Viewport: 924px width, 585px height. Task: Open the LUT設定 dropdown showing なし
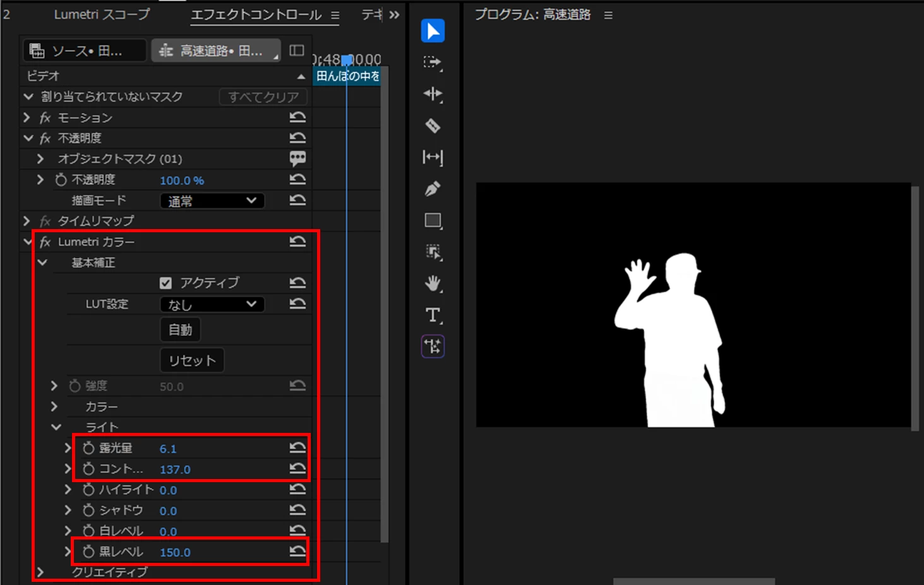point(212,304)
